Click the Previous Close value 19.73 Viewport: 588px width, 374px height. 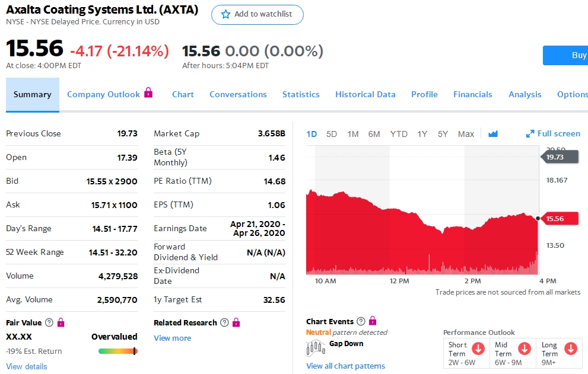click(x=127, y=133)
